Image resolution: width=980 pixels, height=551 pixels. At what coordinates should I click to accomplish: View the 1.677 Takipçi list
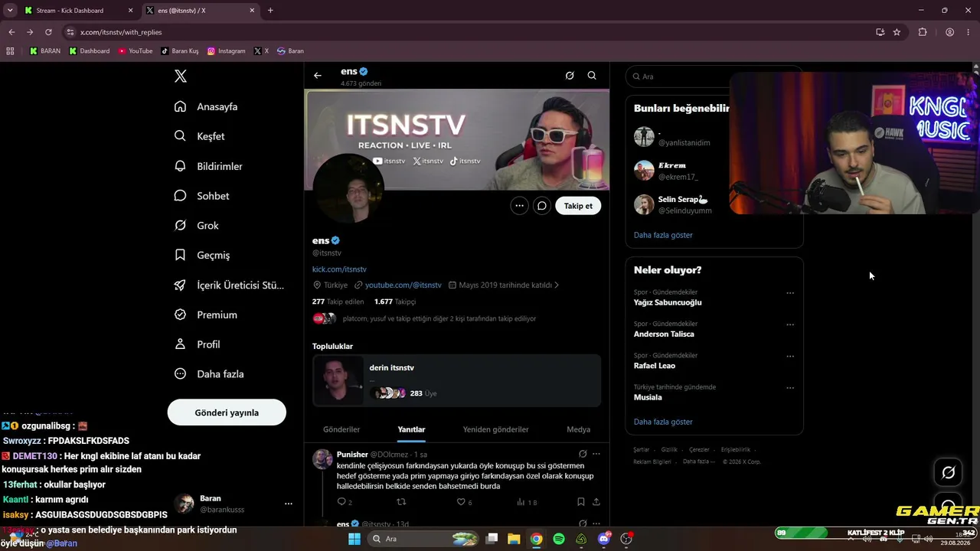395,302
